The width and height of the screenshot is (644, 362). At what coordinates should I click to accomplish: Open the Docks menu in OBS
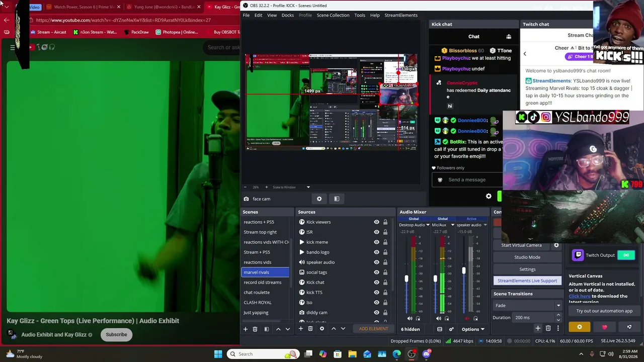click(288, 15)
